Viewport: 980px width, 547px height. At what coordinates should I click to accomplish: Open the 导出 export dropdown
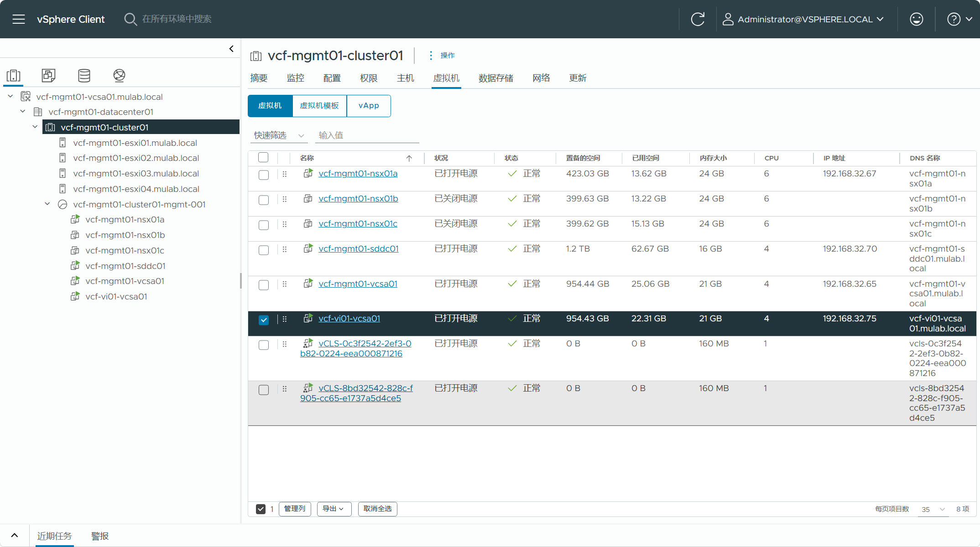[x=334, y=509]
